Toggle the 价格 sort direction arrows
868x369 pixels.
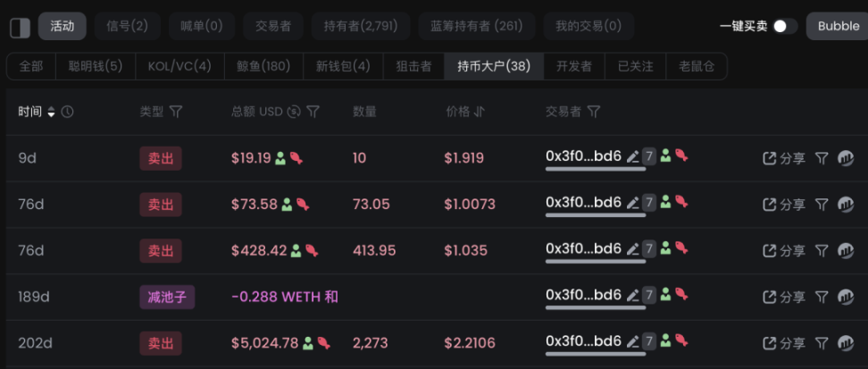click(x=479, y=112)
